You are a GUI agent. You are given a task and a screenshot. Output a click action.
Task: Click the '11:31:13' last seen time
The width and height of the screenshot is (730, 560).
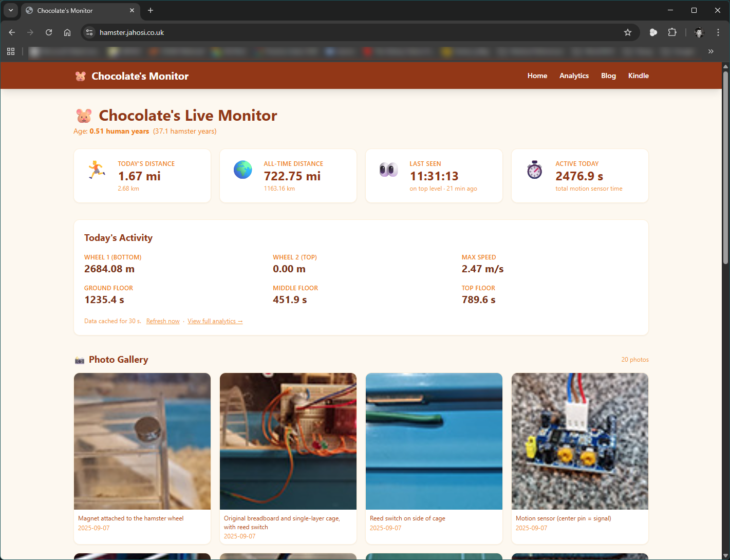tap(434, 176)
